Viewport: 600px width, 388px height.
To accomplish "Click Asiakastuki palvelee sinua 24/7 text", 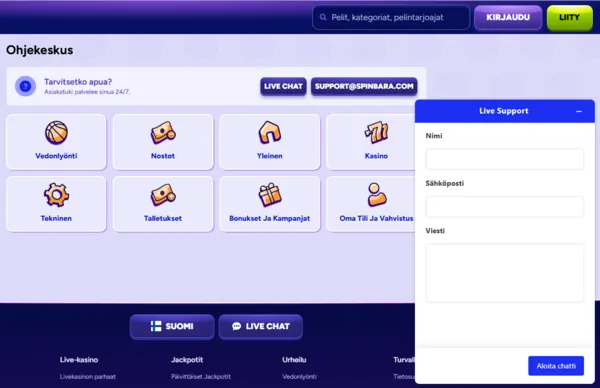I will tap(87, 92).
